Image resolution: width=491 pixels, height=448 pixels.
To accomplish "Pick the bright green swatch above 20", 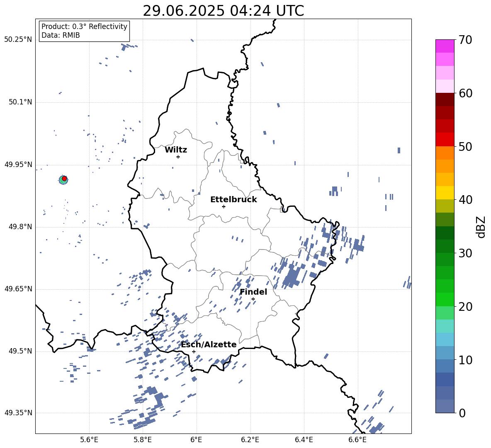I will click(x=445, y=299).
